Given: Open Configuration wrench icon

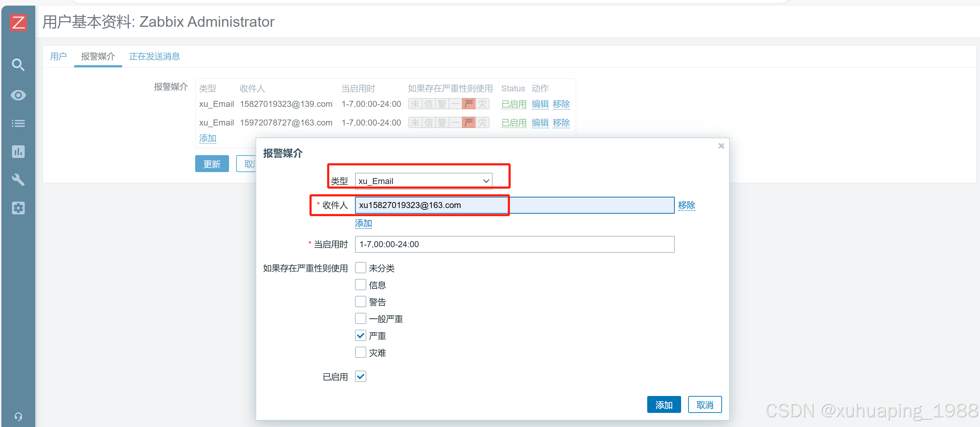Looking at the screenshot, I should click(18, 180).
